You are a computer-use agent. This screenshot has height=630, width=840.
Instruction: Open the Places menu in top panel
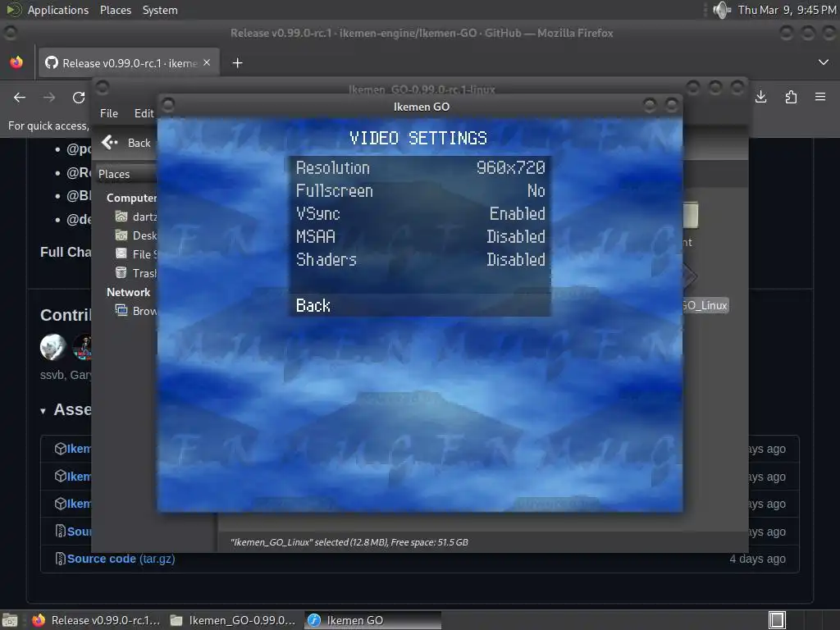click(115, 10)
